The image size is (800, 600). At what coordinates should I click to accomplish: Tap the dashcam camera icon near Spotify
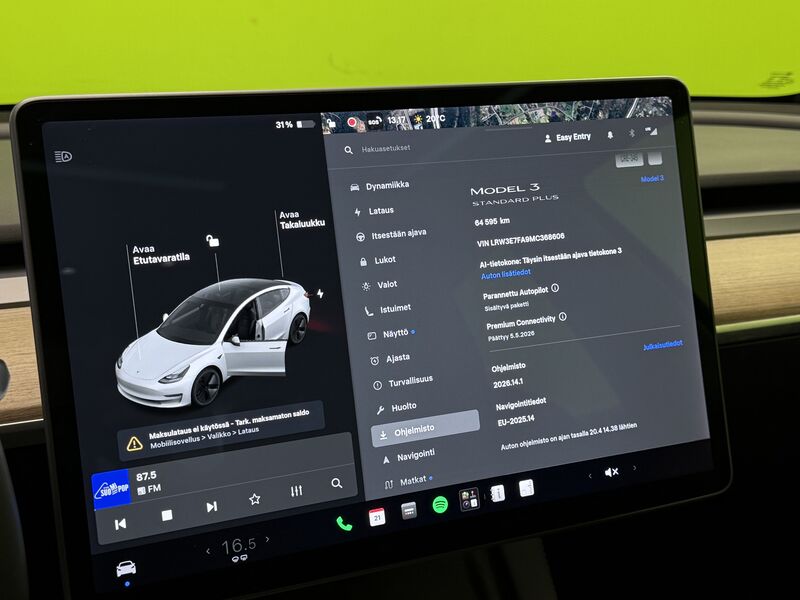468,500
